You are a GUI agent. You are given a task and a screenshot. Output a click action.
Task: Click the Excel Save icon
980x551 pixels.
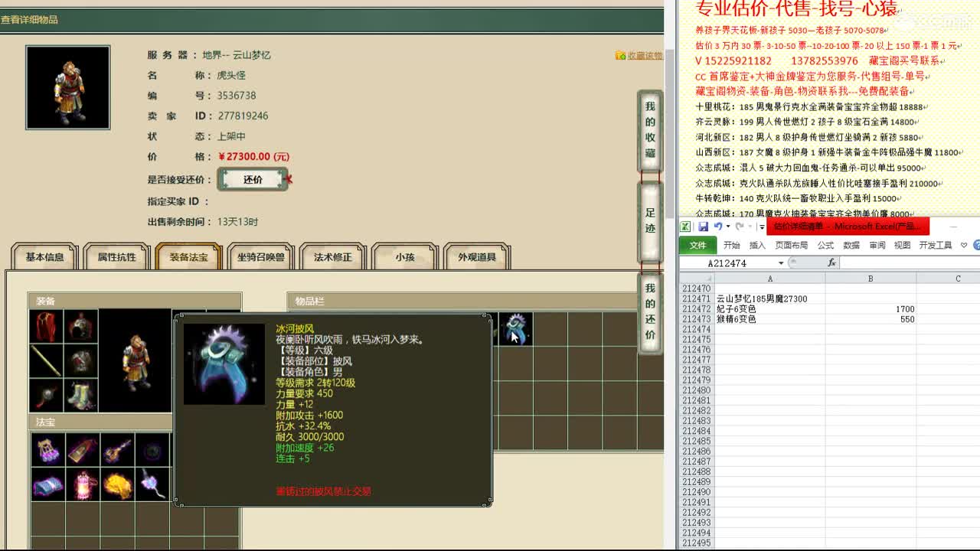(703, 227)
